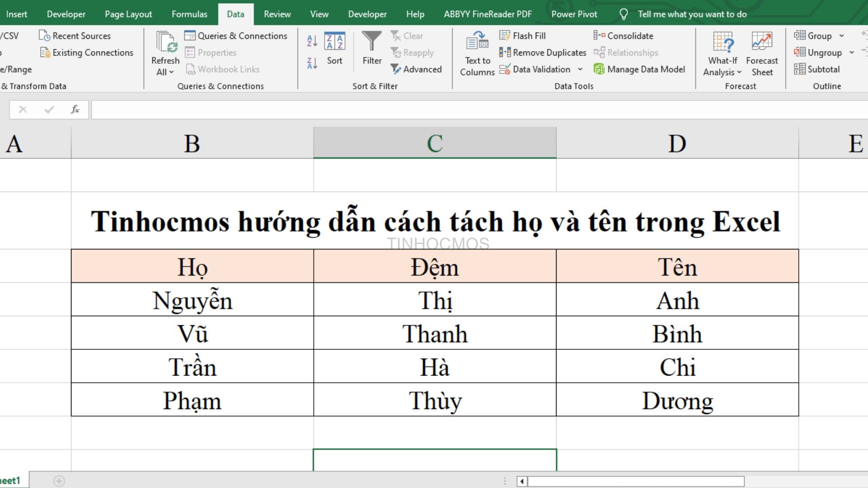Image resolution: width=868 pixels, height=488 pixels.
Task: Click the Insert Function fx button
Action: pos(75,109)
